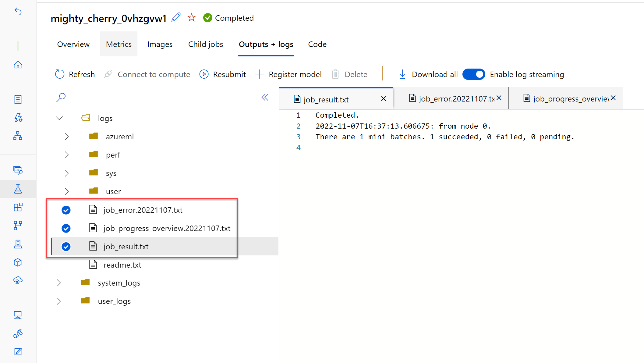
Task: Switch to the Metrics tab
Action: tap(118, 44)
